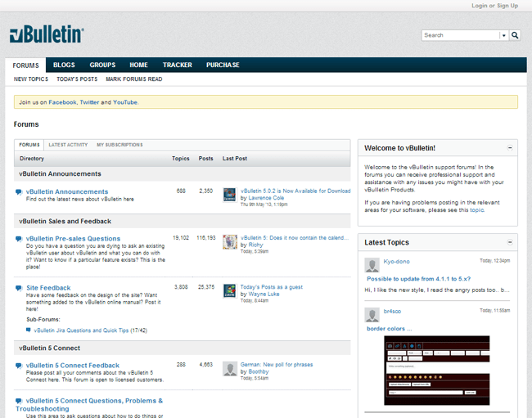Open 'Possible to update from 4.1.1 to 5.x?'
Viewport: 532px width, 418px height.
419,279
